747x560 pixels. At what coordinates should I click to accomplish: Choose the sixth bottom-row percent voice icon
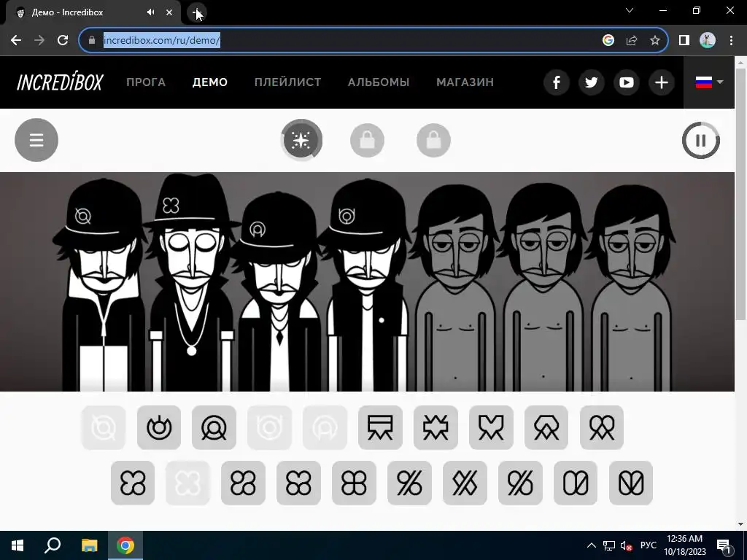(409, 483)
